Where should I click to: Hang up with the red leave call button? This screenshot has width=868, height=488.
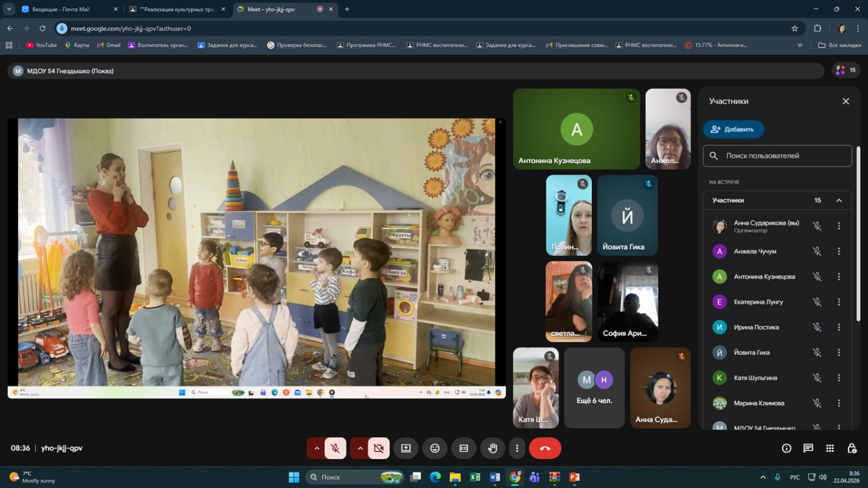545,448
